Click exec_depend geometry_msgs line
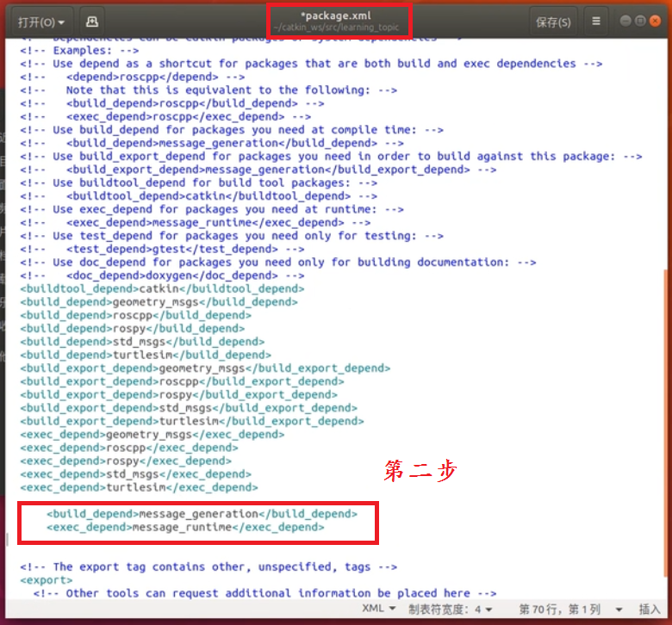 [152, 435]
